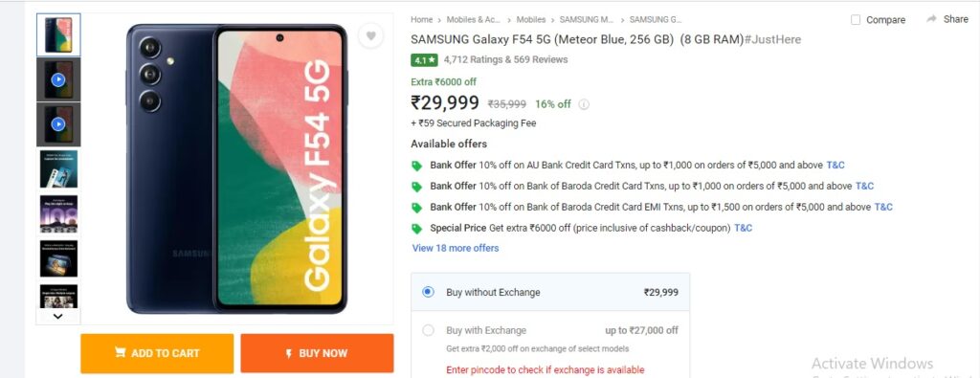This screenshot has width=980, height=378.
Task: Select Buy with Exchange radio button
Action: [428, 330]
